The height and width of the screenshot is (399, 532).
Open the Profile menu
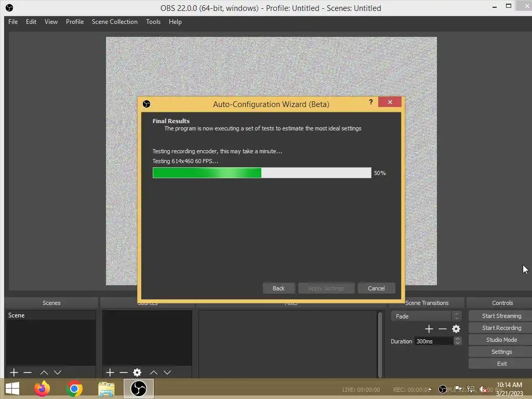click(75, 22)
